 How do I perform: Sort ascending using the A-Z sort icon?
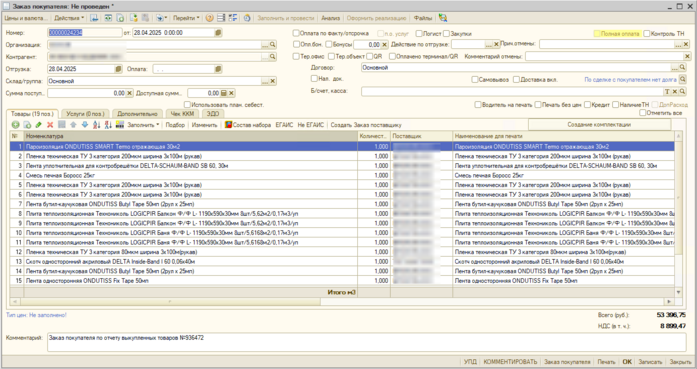96,125
